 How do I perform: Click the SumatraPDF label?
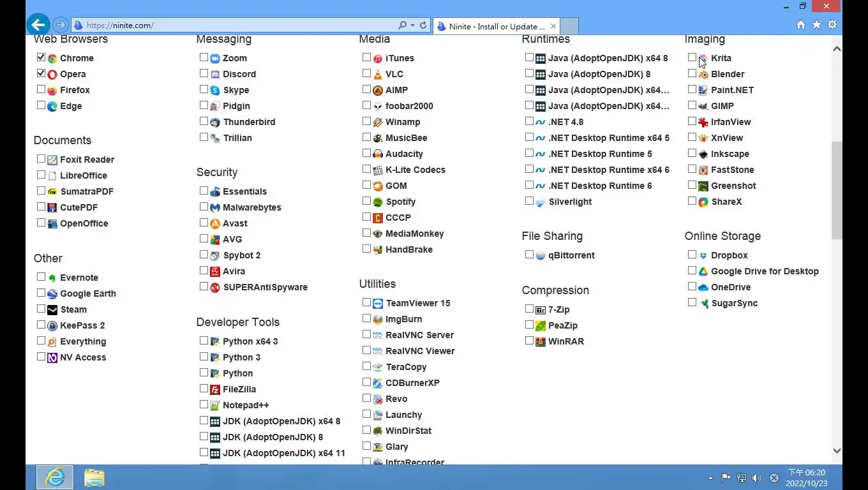(87, 191)
